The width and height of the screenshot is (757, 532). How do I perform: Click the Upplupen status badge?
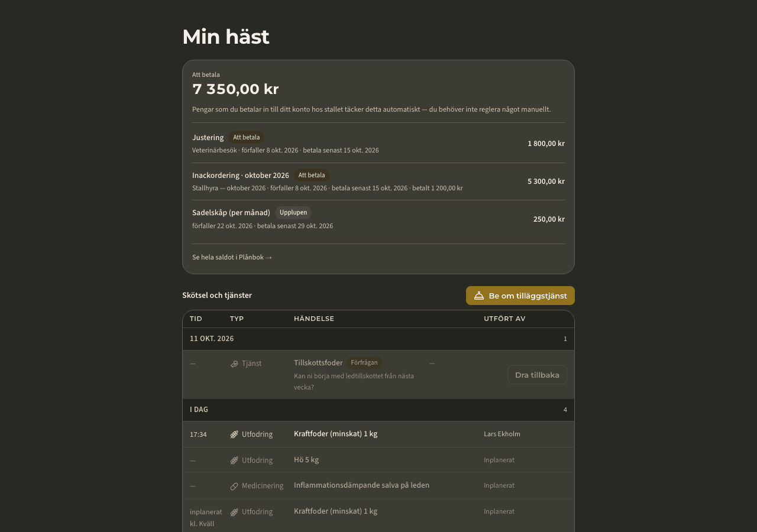tap(293, 213)
